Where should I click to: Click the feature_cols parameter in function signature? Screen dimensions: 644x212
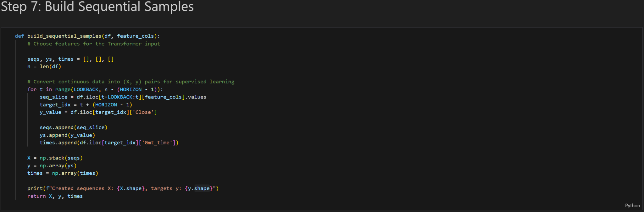[135, 36]
